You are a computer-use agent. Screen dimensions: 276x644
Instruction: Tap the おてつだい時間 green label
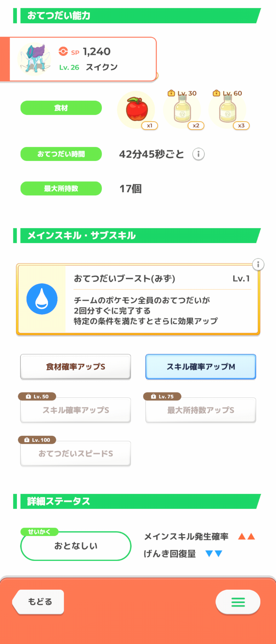pos(61,154)
